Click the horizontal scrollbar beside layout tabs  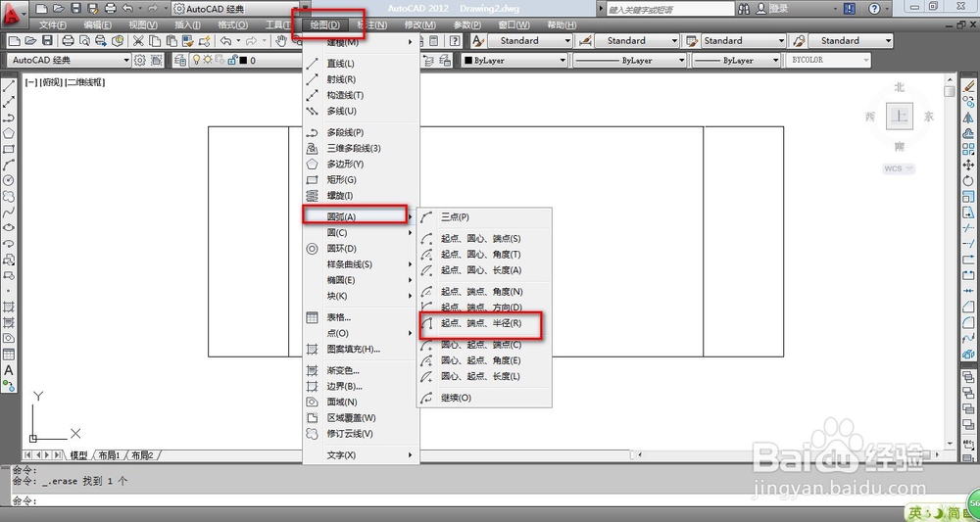[x=791, y=454]
